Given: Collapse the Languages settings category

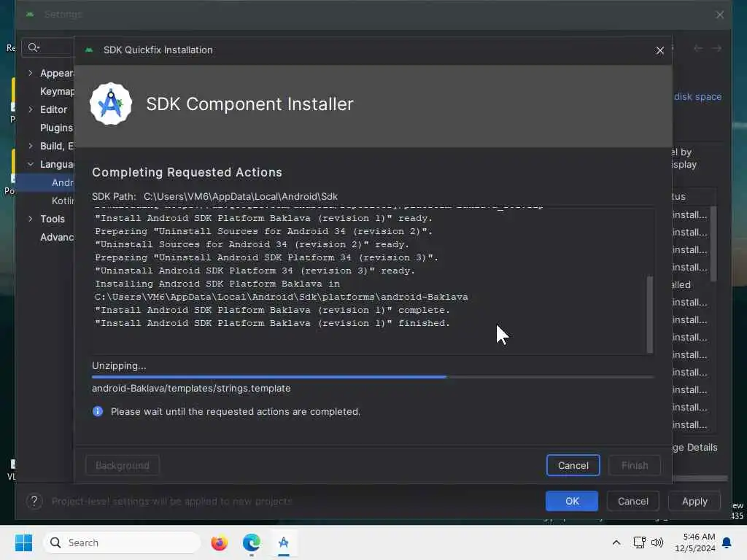Looking at the screenshot, I should coord(31,164).
